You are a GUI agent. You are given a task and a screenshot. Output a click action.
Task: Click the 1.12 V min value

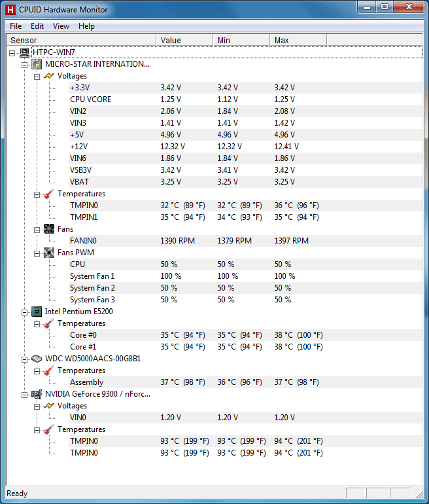(228, 99)
